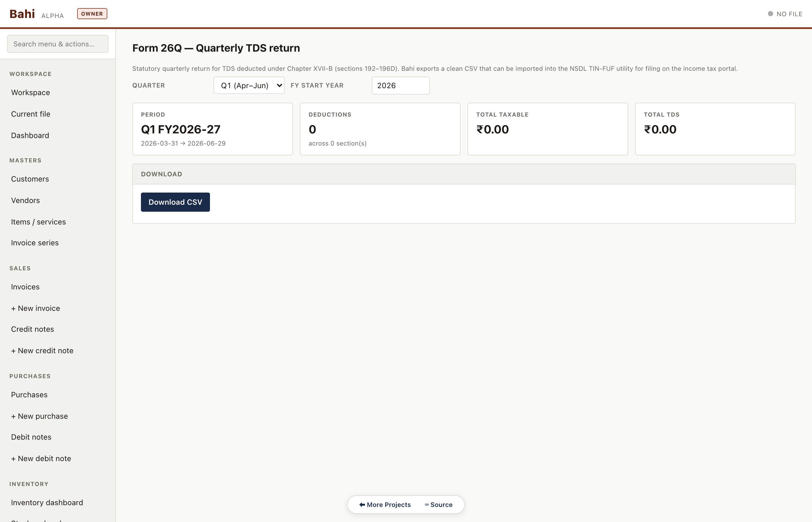Viewport: 812px width, 522px height.
Task: Click the FY Start Year input field
Action: [400, 86]
